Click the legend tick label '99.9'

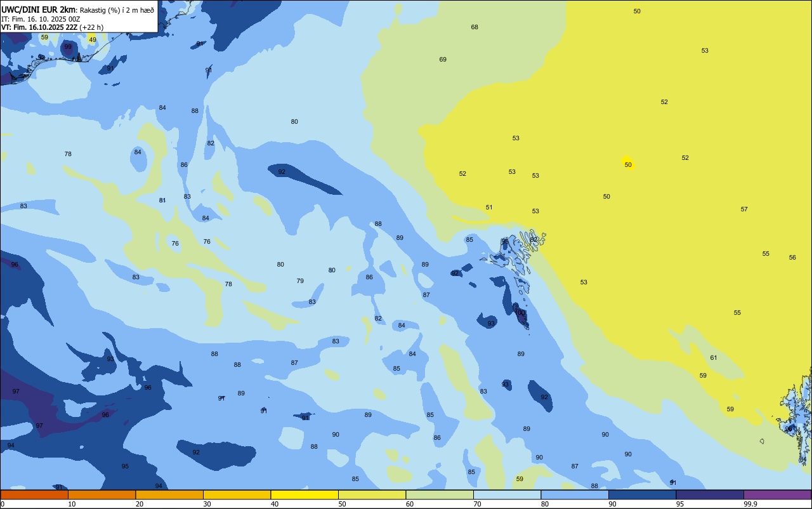pos(750,504)
